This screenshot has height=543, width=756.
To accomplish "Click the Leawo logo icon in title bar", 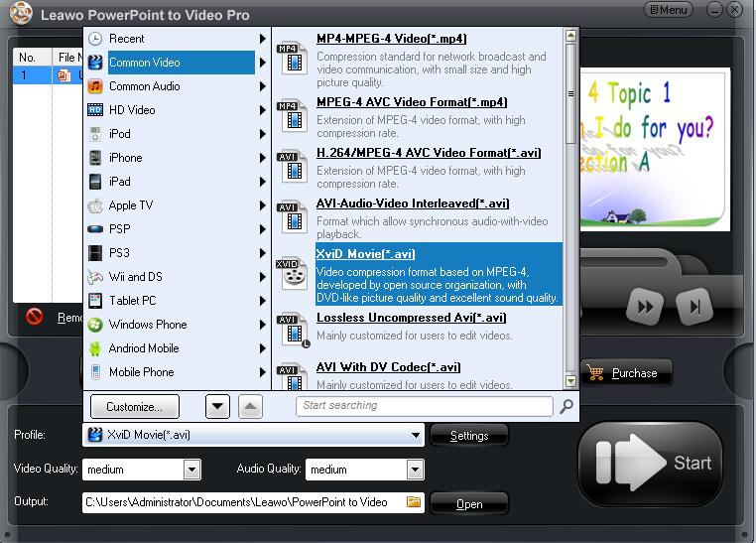I will [21, 14].
